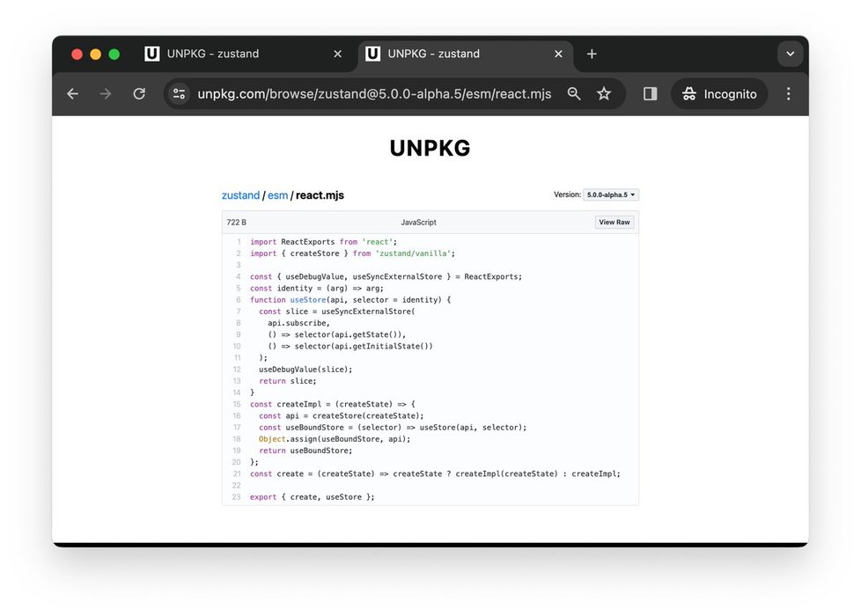Click the "const createImpl" code line
The image size is (861, 616).
click(333, 404)
